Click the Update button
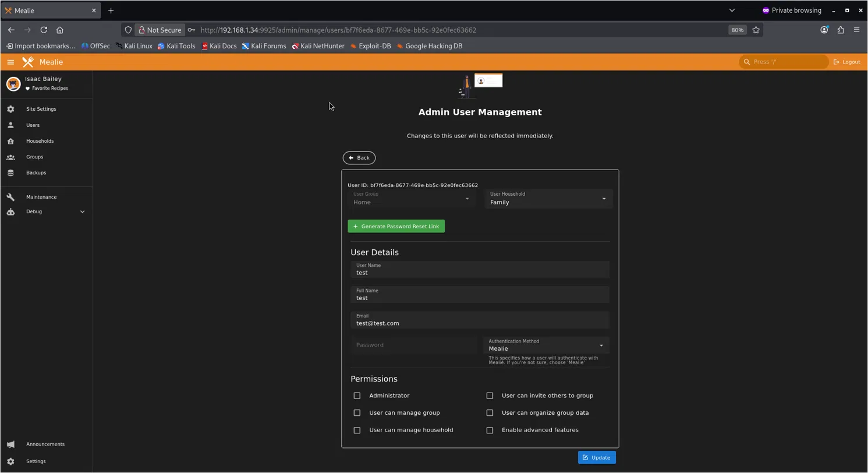The height and width of the screenshot is (473, 868). 597,457
